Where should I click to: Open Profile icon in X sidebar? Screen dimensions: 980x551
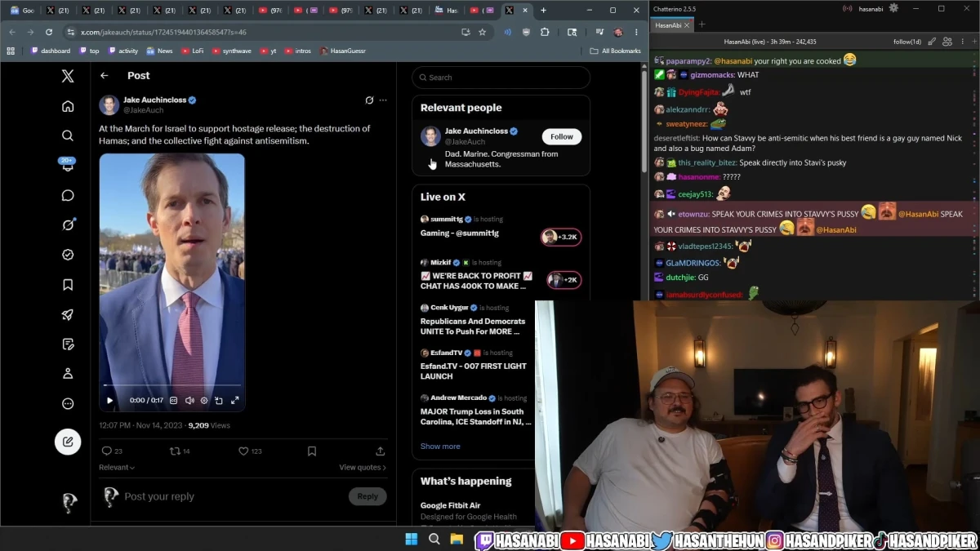(x=68, y=374)
